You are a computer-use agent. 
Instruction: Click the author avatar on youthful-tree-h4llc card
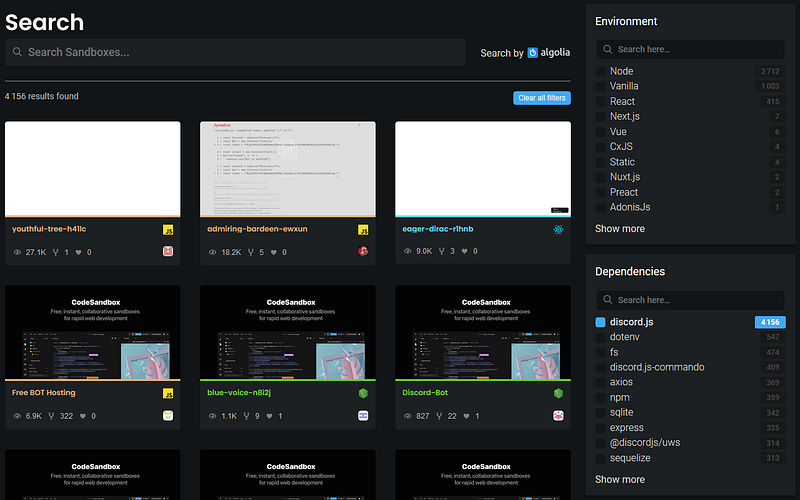168,251
